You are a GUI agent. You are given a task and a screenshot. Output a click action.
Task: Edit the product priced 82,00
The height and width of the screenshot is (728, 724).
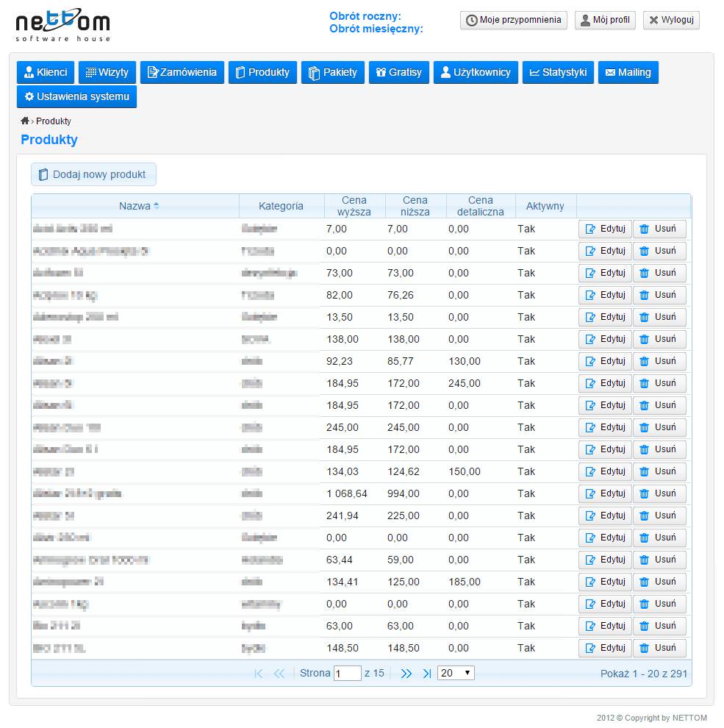tap(604, 295)
